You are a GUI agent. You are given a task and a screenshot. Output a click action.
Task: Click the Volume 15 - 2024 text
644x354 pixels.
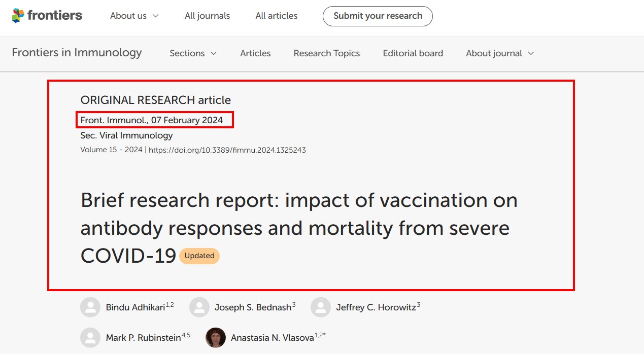(x=112, y=150)
